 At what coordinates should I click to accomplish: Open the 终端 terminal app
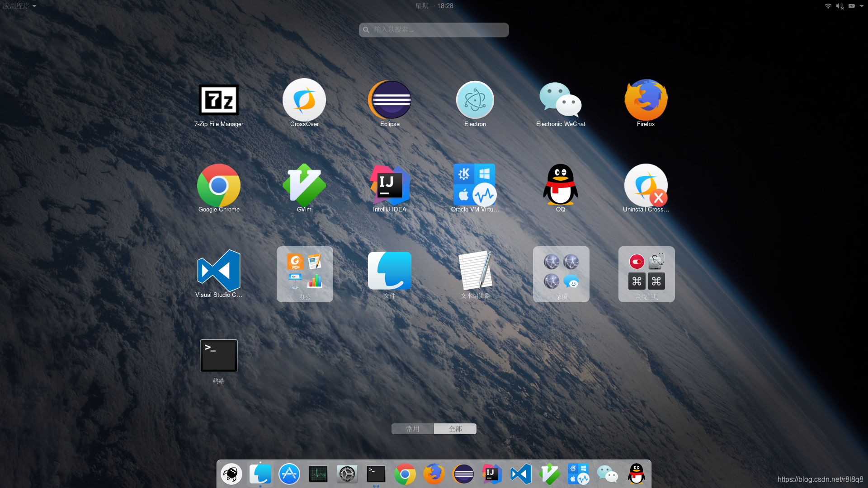click(x=219, y=356)
